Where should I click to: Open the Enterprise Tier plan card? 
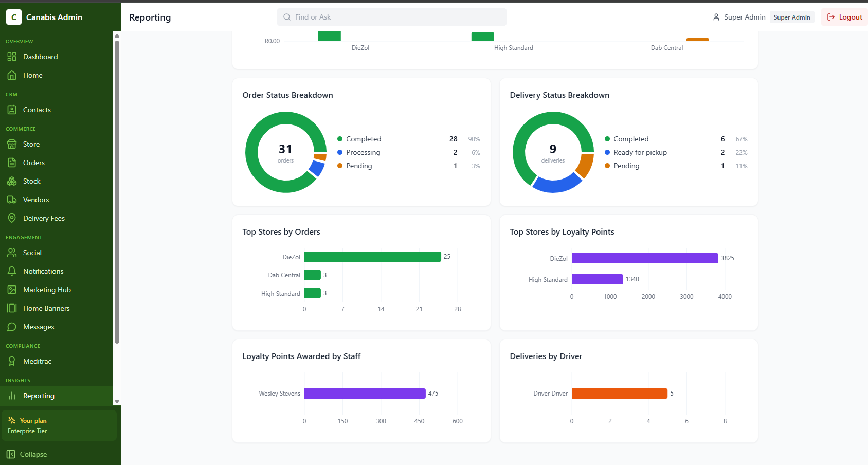pos(59,425)
